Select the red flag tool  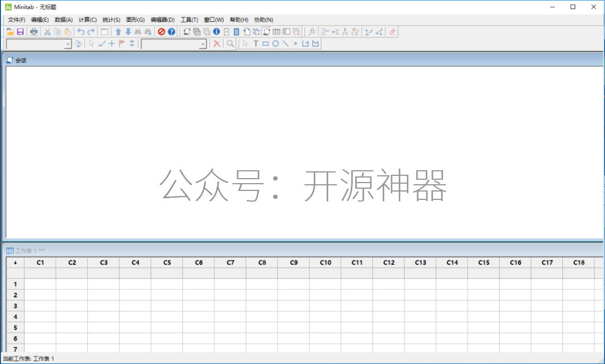tap(122, 44)
